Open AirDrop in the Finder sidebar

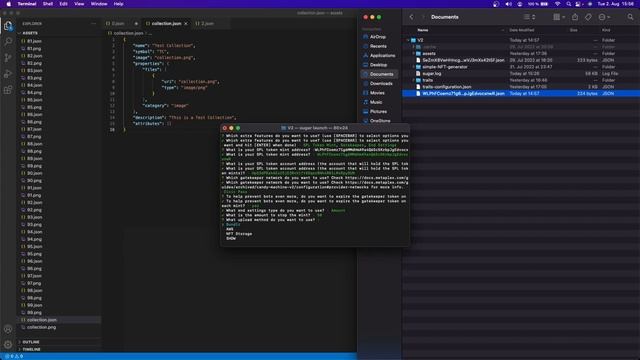click(378, 37)
